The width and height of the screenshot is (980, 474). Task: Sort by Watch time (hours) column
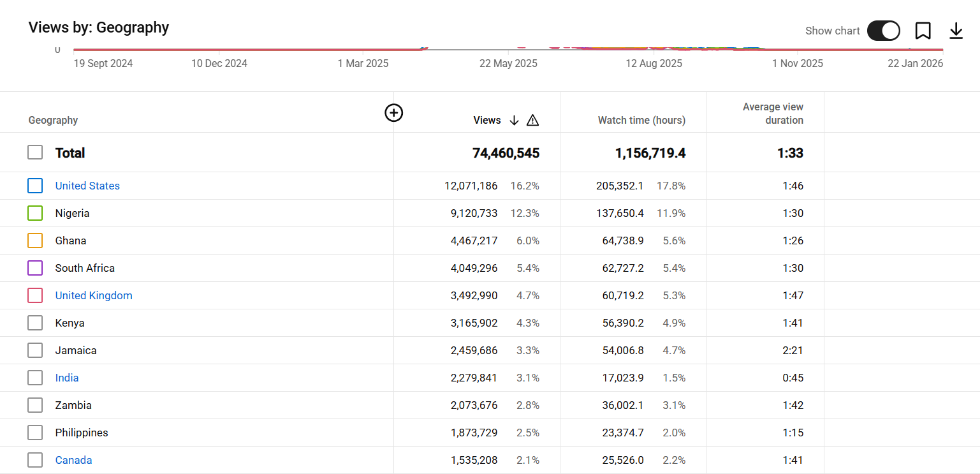pyautogui.click(x=641, y=120)
